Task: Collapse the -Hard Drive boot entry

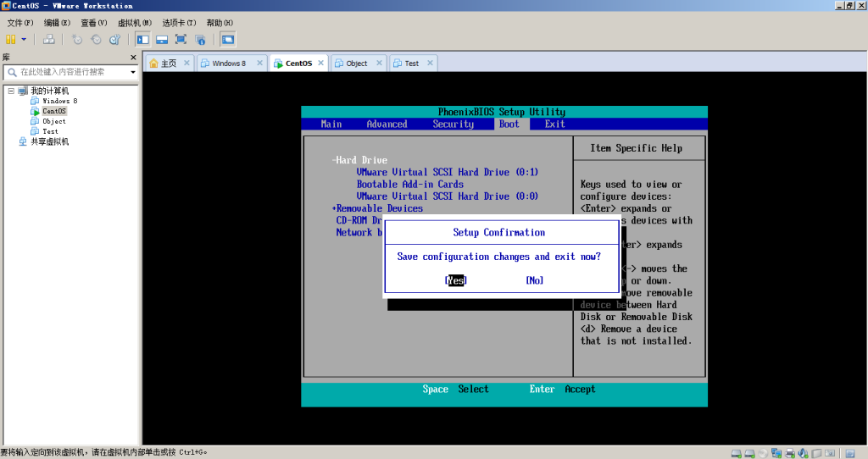Action: pos(359,160)
